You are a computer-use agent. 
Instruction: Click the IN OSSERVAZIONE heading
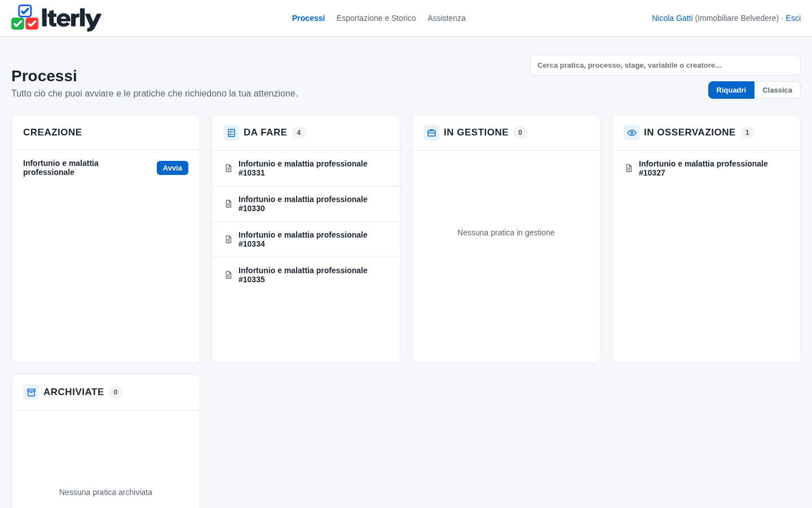pos(690,132)
